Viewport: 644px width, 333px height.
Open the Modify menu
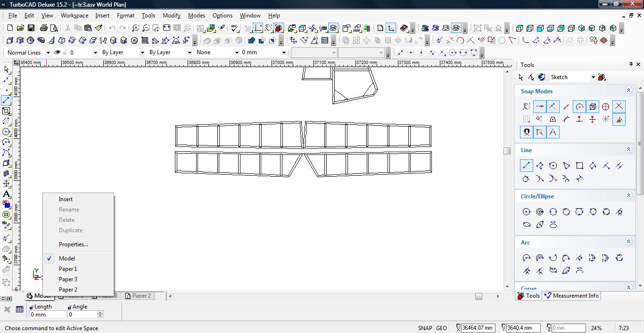coord(171,16)
